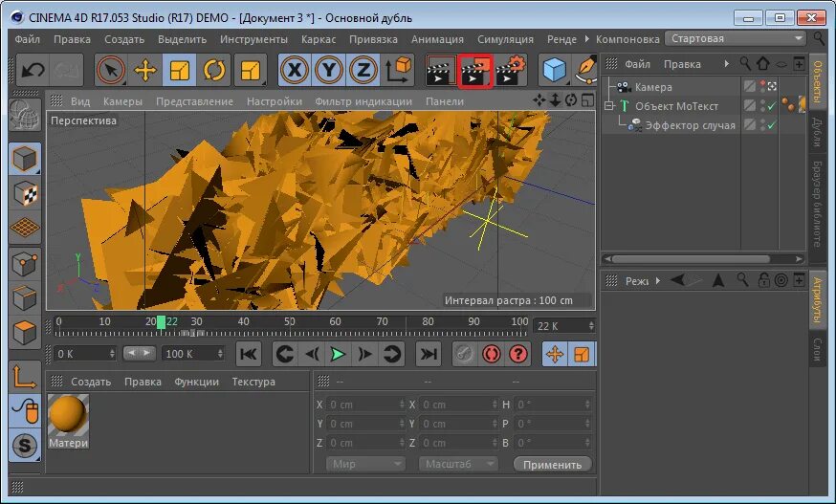The height and width of the screenshot is (504, 836).
Task: Toggle Объект МоТекст visibility dots
Action: pyautogui.click(x=763, y=106)
